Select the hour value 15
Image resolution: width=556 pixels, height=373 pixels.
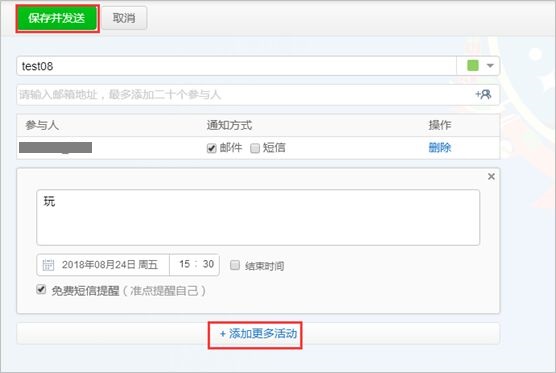tap(184, 264)
